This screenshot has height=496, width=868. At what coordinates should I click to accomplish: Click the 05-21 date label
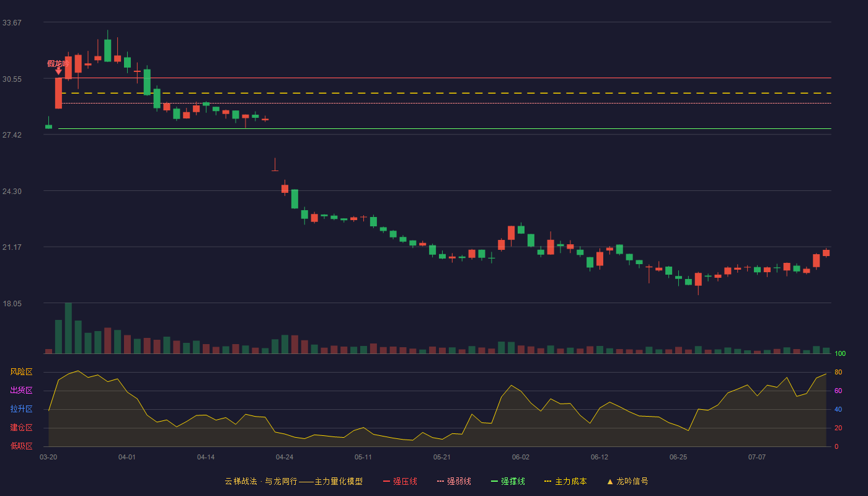[442, 457]
